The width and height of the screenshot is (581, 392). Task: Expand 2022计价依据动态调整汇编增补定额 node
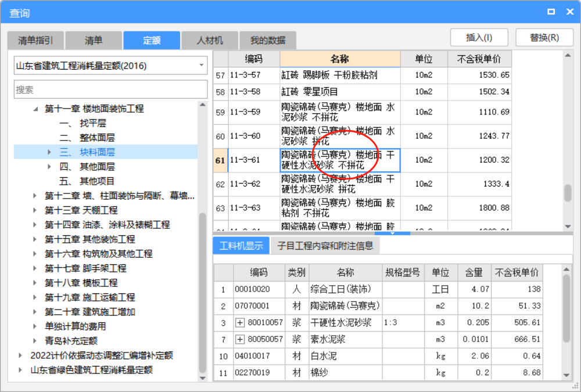(20, 355)
